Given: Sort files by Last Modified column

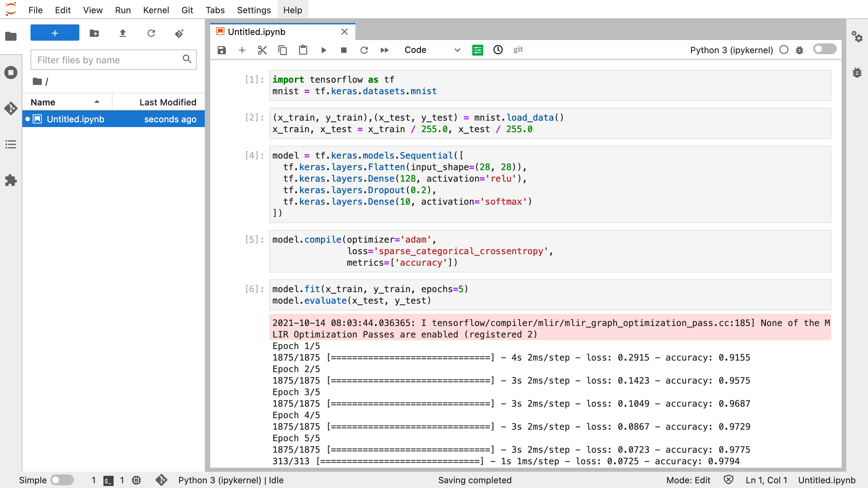Looking at the screenshot, I should (159, 102).
